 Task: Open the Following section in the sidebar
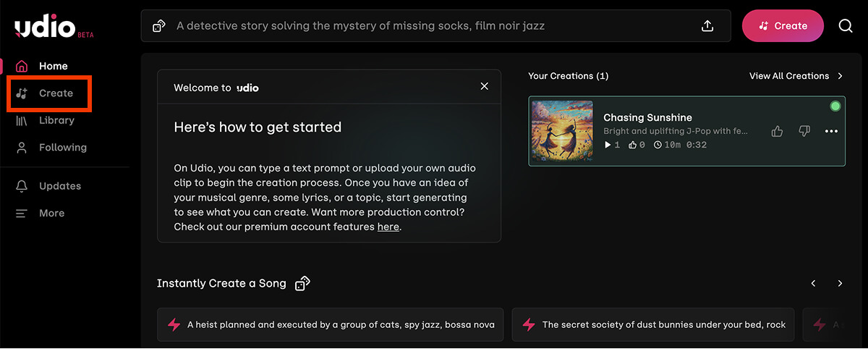(x=51, y=147)
